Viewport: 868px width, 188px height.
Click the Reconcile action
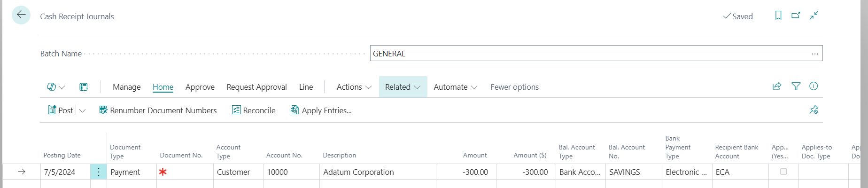254,110
